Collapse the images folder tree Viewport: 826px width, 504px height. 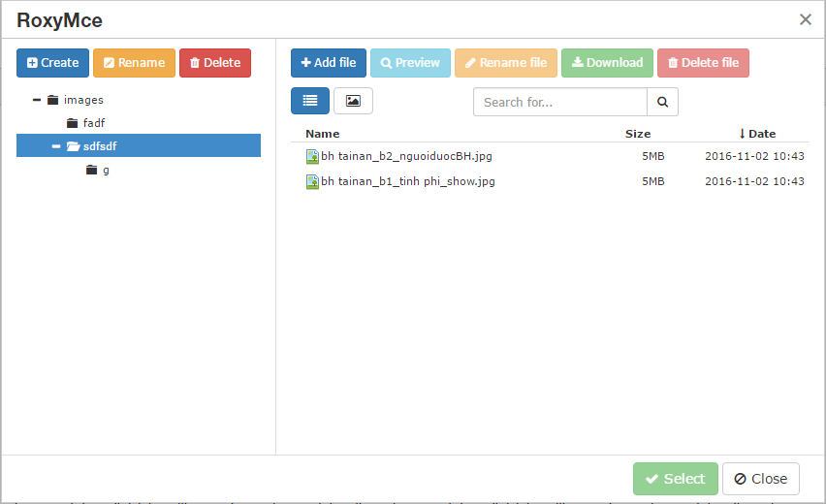click(37, 100)
